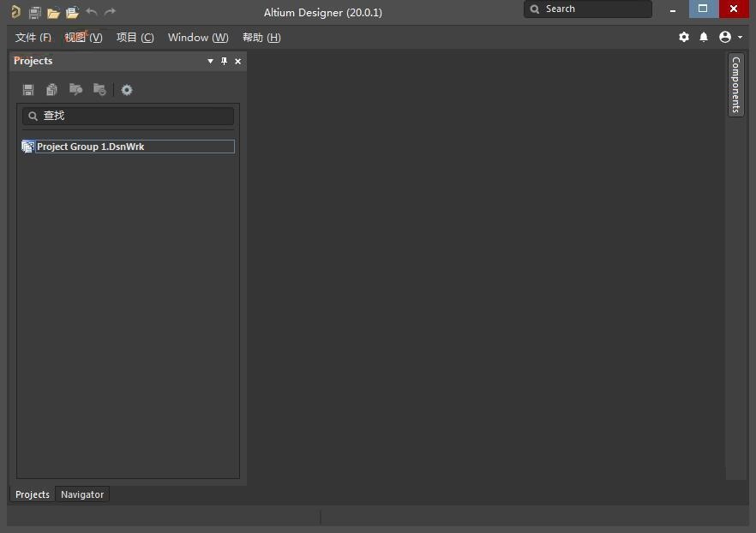Viewport: 756px width, 533px height.
Task: Click the Save icon in Projects toolbar
Action: 28,90
